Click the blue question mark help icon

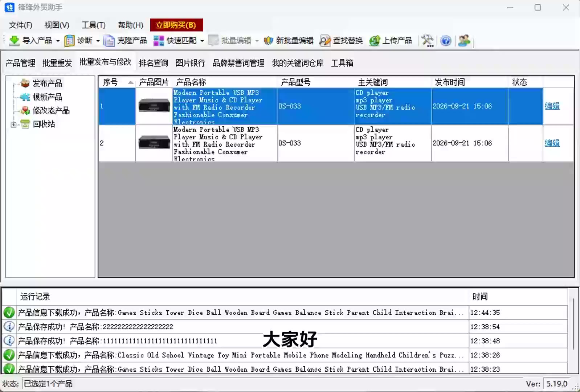(446, 41)
